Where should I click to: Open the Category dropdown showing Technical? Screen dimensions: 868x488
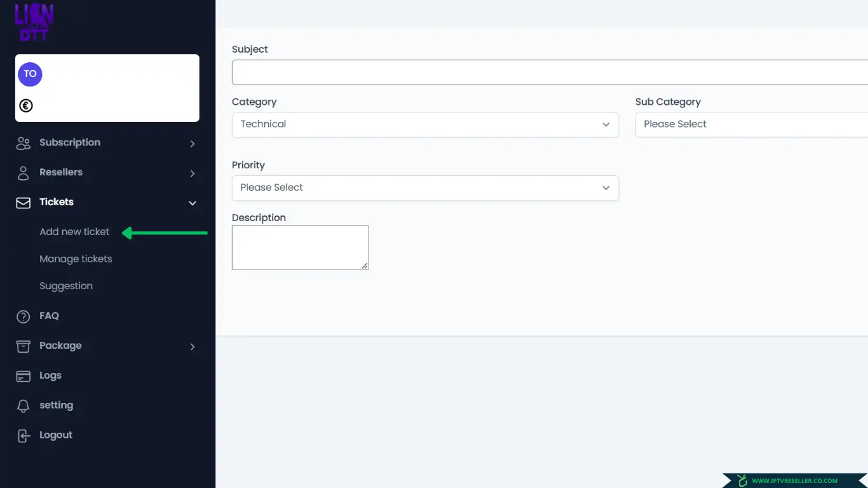(424, 125)
